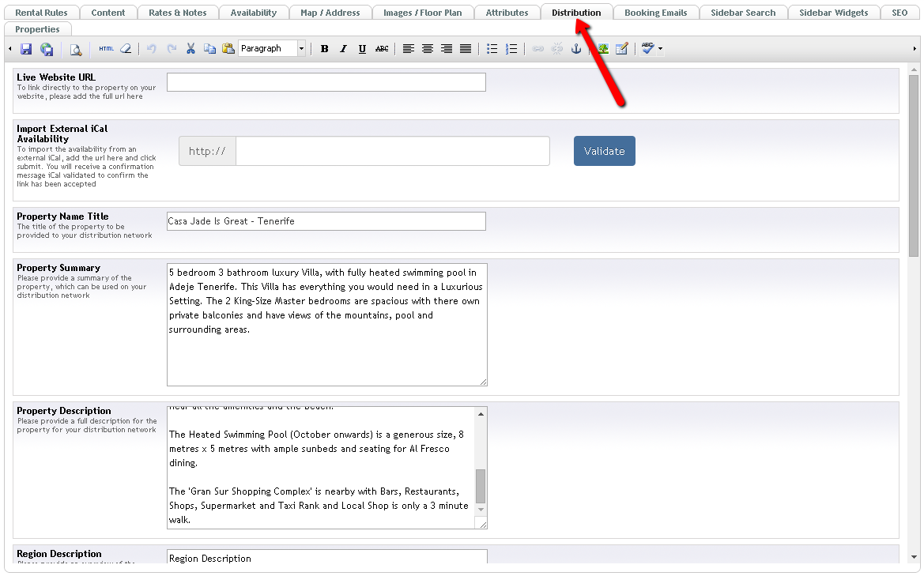Open the Rates & Notes tab
The width and height of the screenshot is (924, 576).
[177, 13]
